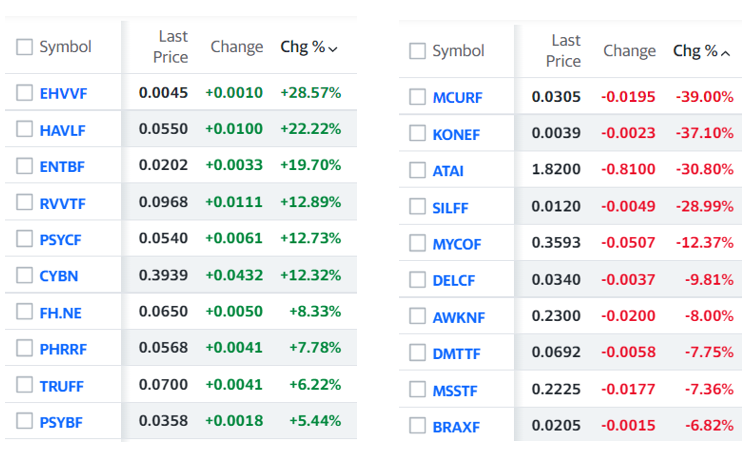Click the Last Price header in the gainers table
Screen dimensions: 748x451
tap(171, 47)
